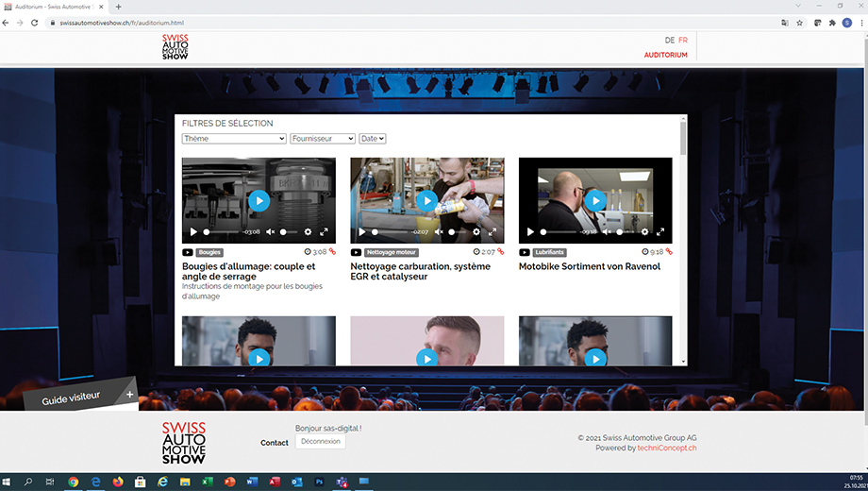Click the Lubrifiants category tag
Viewport: 868px width, 491px height.
549,252
